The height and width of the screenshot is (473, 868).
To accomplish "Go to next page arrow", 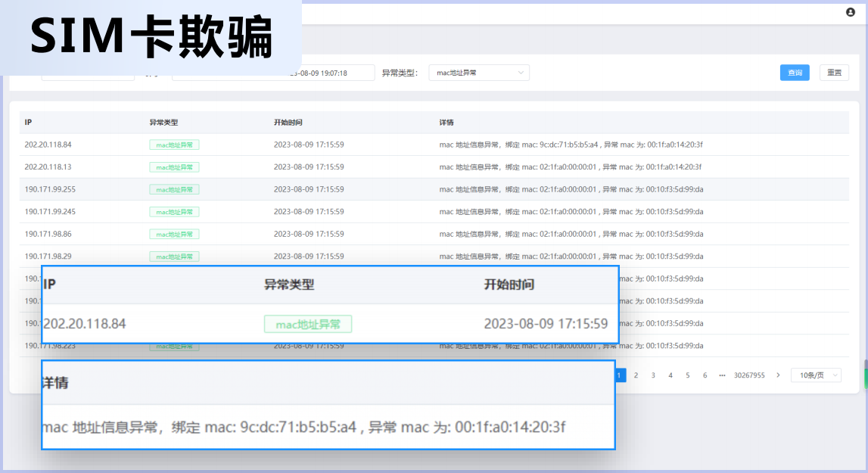I will (x=778, y=375).
